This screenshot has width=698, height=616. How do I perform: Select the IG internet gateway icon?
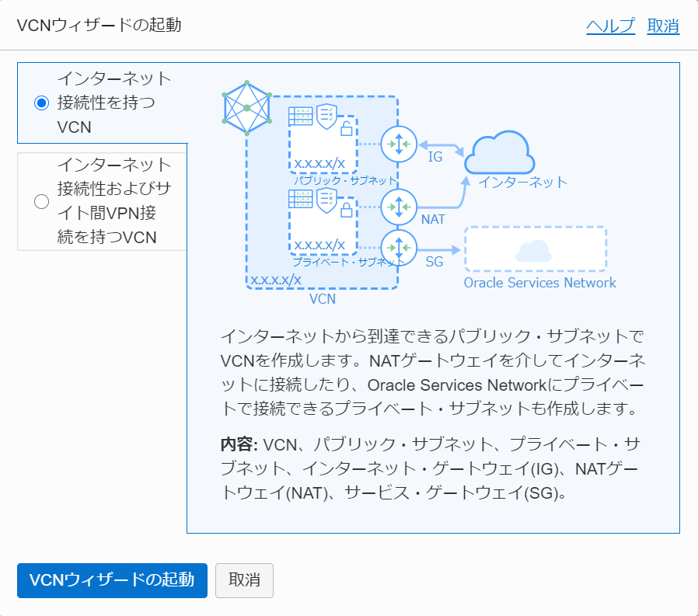pyautogui.click(x=398, y=144)
